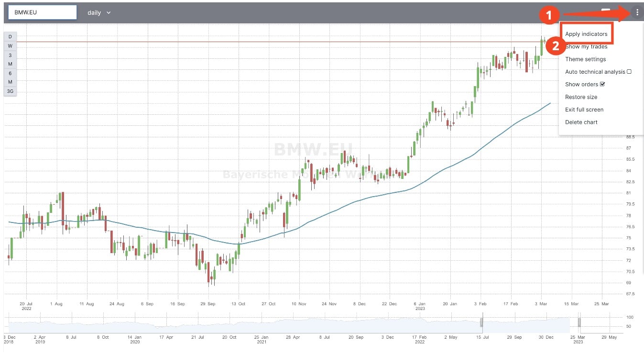The height and width of the screenshot is (355, 644).
Task: Select the 3G range button
Action: tap(10, 91)
